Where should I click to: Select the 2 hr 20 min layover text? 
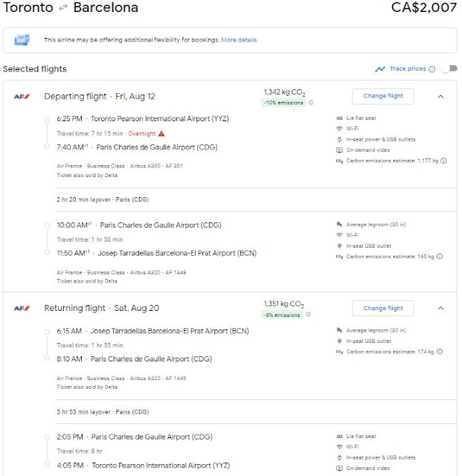pos(103,199)
